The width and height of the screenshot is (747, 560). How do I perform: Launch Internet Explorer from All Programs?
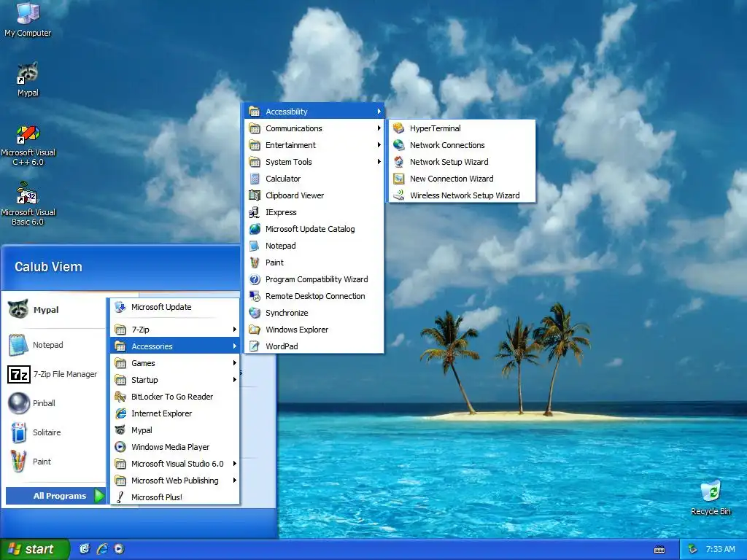[175, 413]
